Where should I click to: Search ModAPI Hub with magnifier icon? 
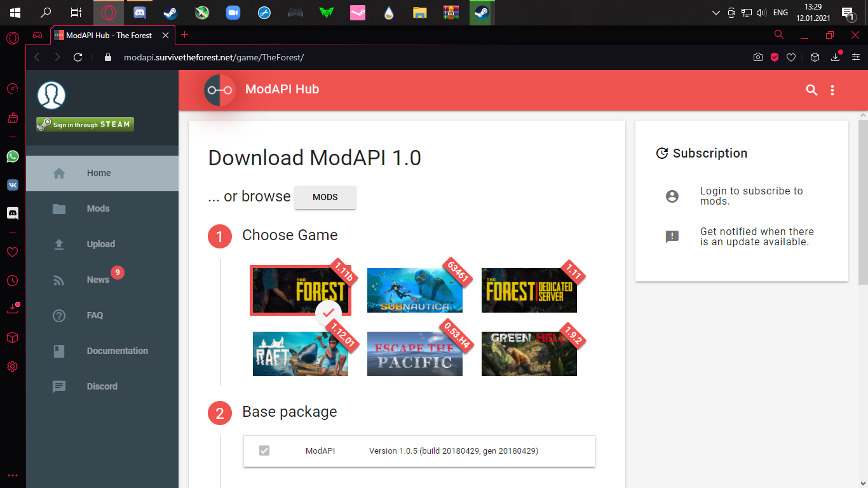(x=811, y=90)
